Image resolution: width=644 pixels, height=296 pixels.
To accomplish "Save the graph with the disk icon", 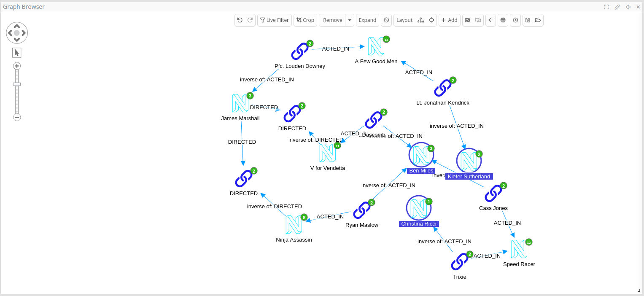I will [x=528, y=20].
